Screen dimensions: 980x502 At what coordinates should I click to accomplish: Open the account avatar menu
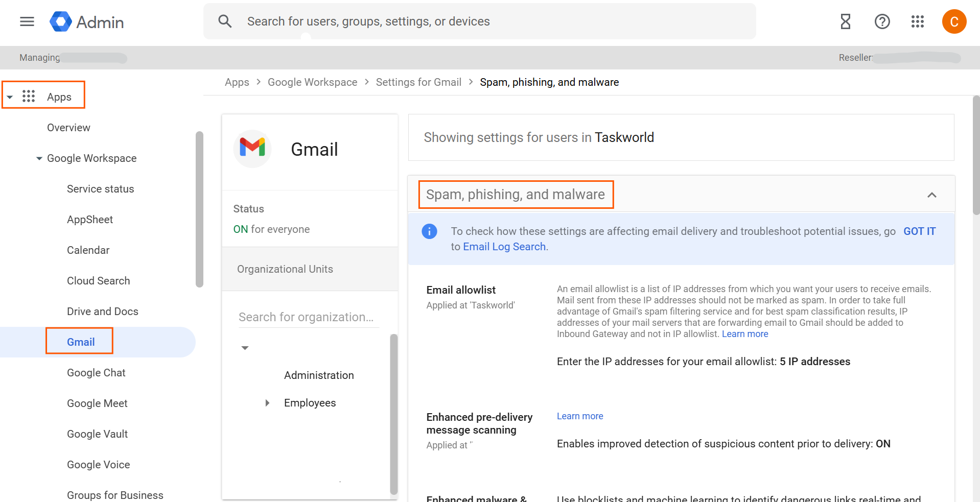954,21
